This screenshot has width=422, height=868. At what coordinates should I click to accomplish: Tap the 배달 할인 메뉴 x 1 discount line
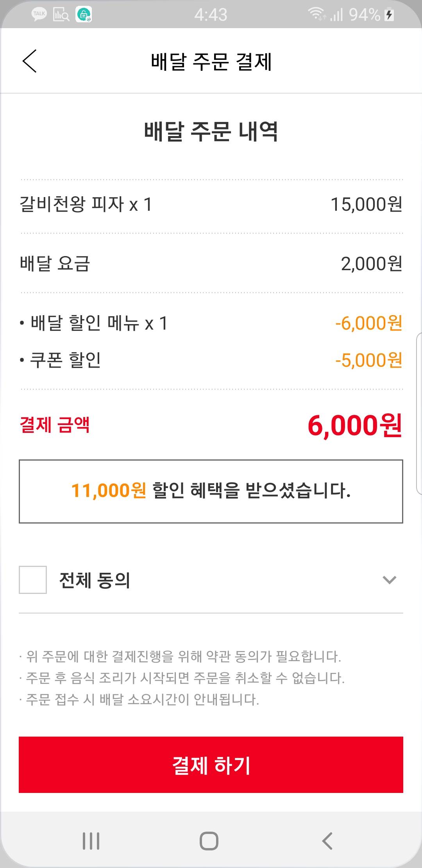coord(211,323)
